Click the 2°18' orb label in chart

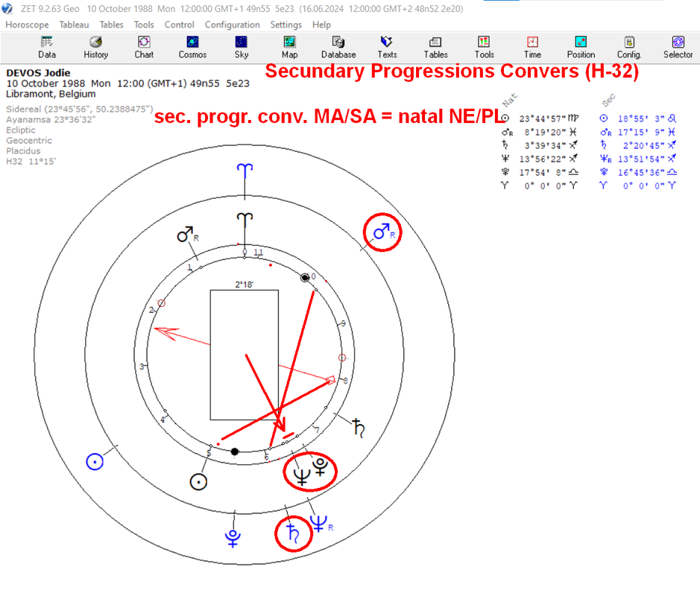click(x=245, y=285)
